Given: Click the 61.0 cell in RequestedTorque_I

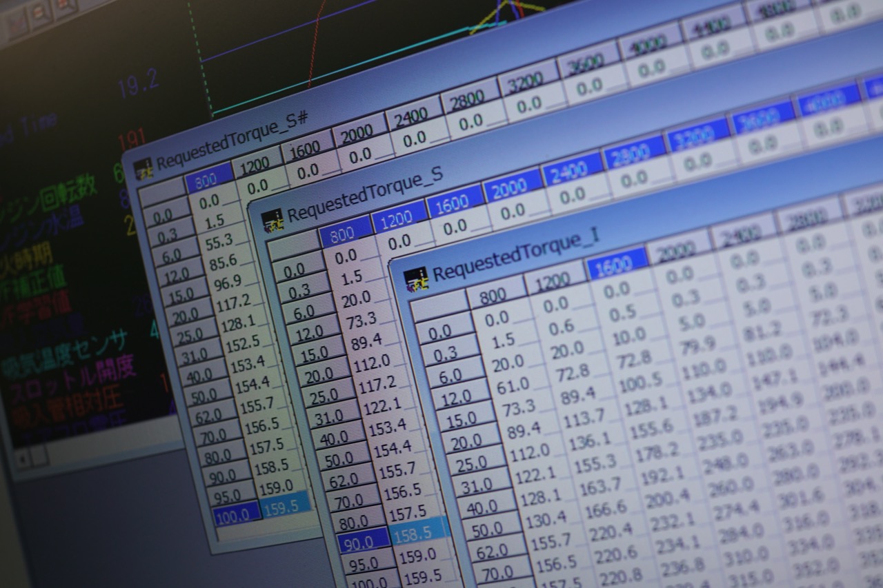Looking at the screenshot, I should tap(513, 384).
